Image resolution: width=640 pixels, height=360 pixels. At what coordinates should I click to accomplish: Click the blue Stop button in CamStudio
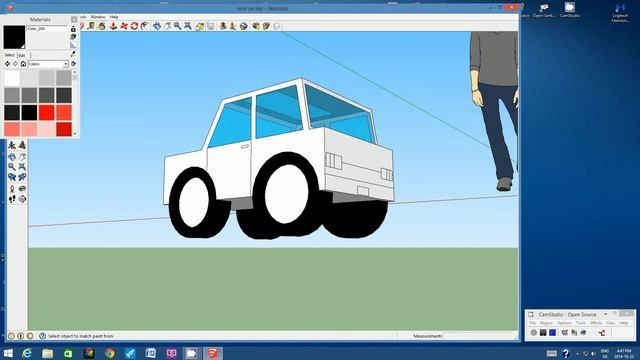tap(552, 333)
